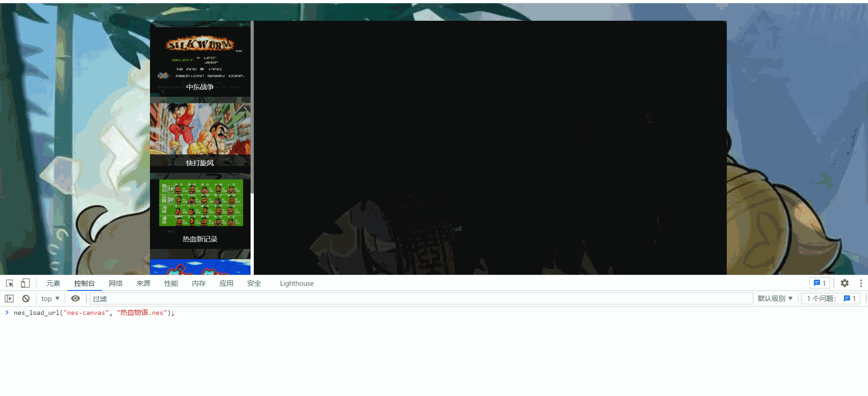Open the 元素 tab
868x396 pixels.
tap(53, 283)
